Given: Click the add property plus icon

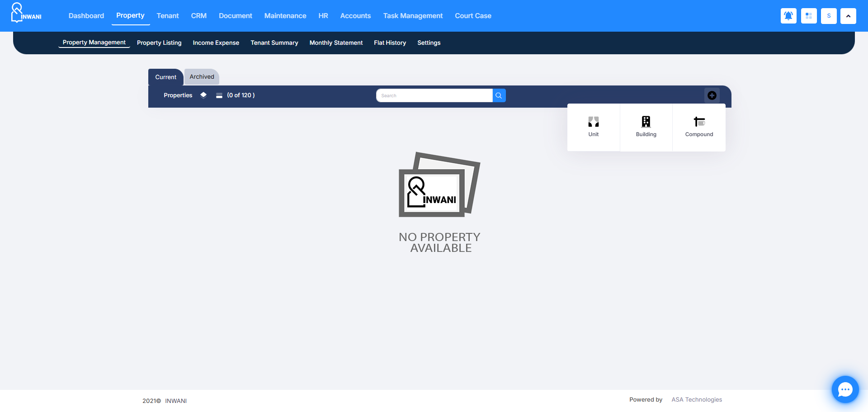Looking at the screenshot, I should (x=712, y=95).
